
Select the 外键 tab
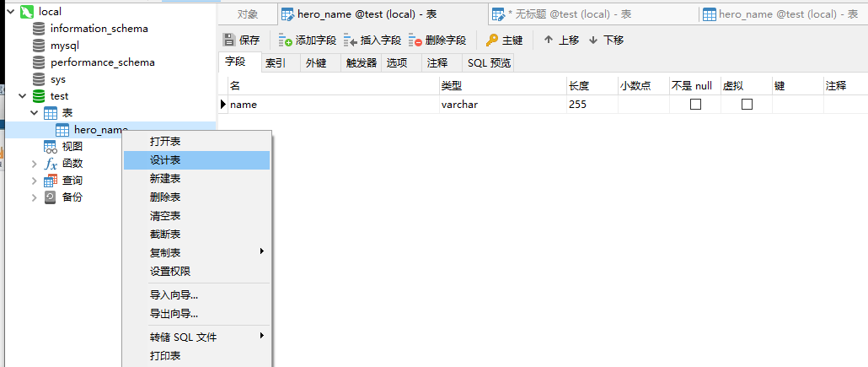[321, 62]
